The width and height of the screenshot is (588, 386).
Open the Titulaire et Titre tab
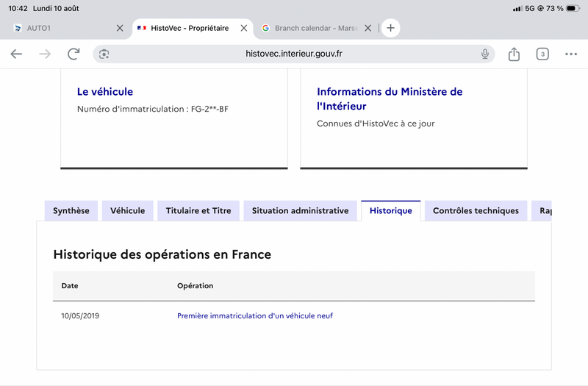pos(198,211)
